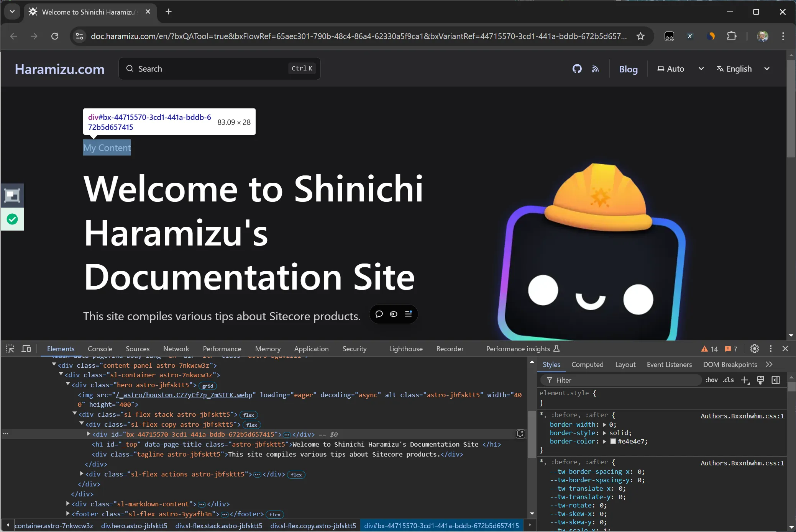Select the Computed styles tab
The height and width of the screenshot is (532, 796).
pos(587,365)
